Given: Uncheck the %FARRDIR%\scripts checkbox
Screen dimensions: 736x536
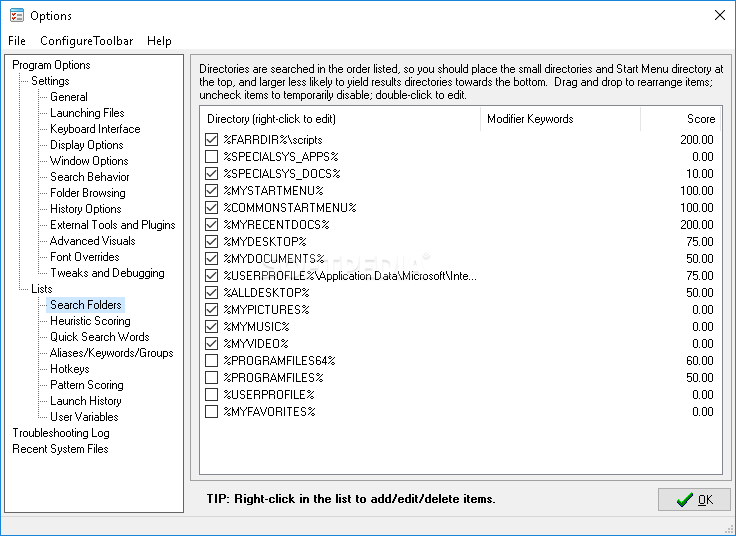Looking at the screenshot, I should pos(212,139).
